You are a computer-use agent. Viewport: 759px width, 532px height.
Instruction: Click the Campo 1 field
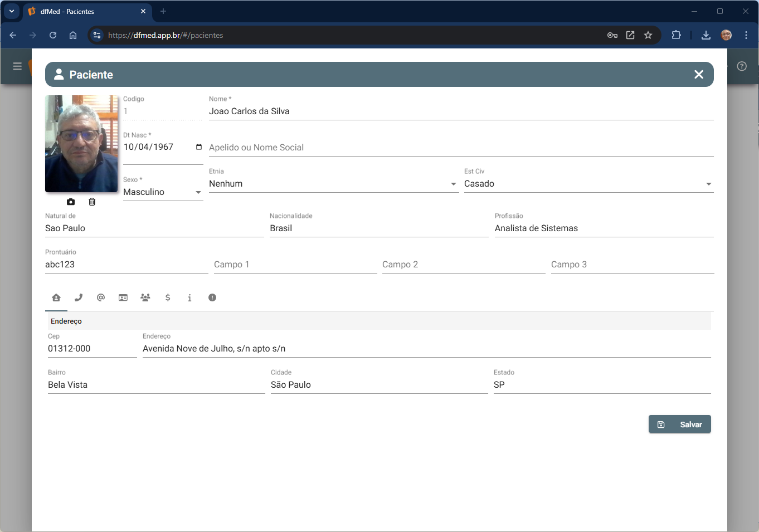[295, 265]
